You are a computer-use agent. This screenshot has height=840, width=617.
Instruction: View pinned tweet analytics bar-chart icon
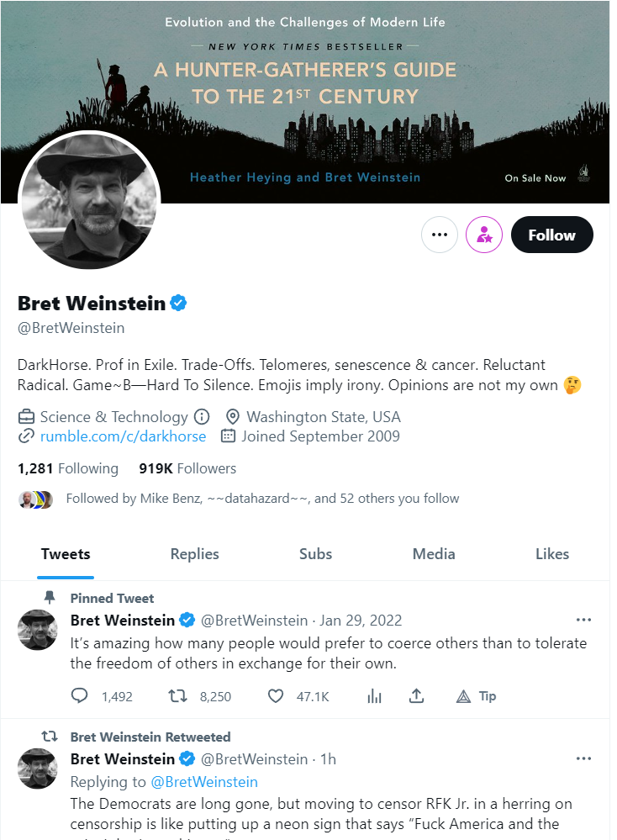375,696
